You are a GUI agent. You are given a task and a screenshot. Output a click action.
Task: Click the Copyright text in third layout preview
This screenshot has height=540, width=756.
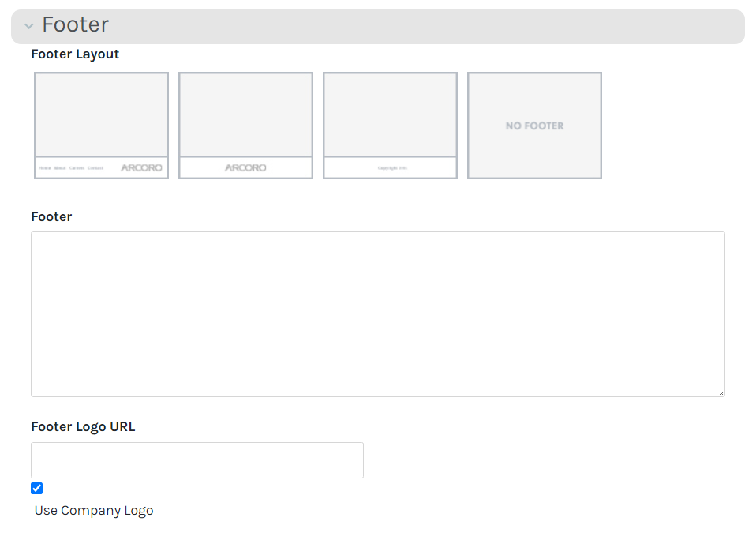[x=392, y=168]
